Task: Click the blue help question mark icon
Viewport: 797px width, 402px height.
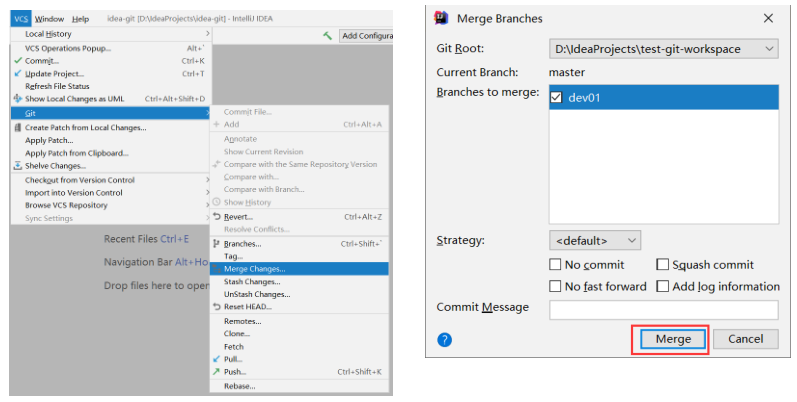Action: (x=444, y=339)
